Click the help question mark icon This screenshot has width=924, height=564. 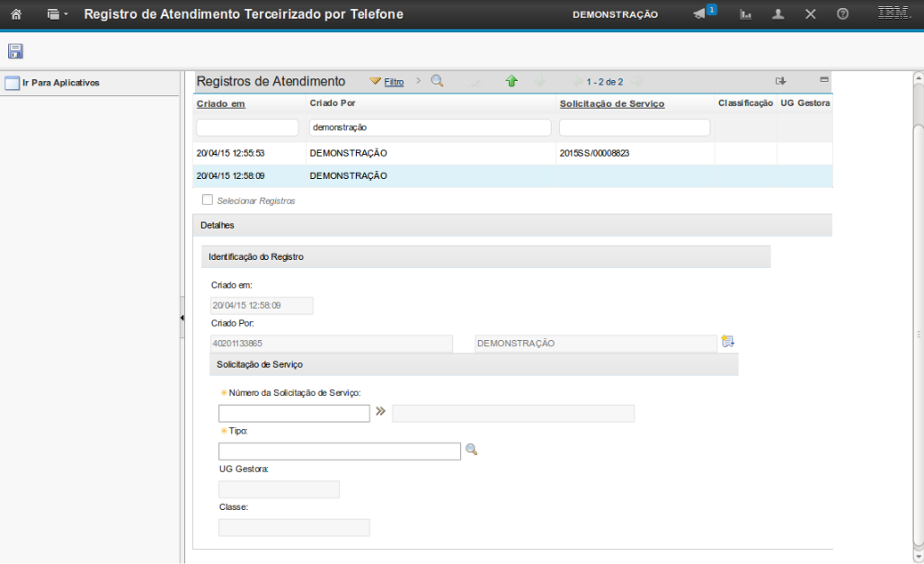tap(842, 14)
